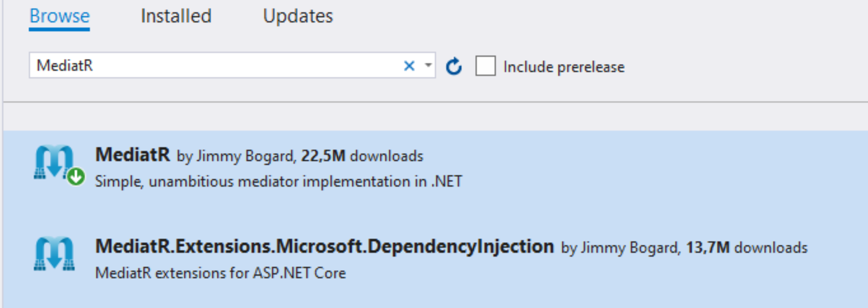Open the Installed tab
The width and height of the screenshot is (868, 308).
pyautogui.click(x=176, y=17)
